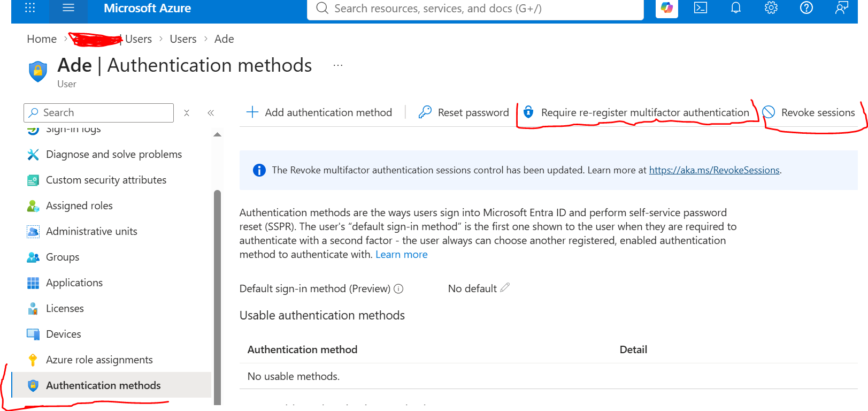This screenshot has height=411, width=868.
Task: Click the info icon in the blue banner
Action: tap(259, 170)
